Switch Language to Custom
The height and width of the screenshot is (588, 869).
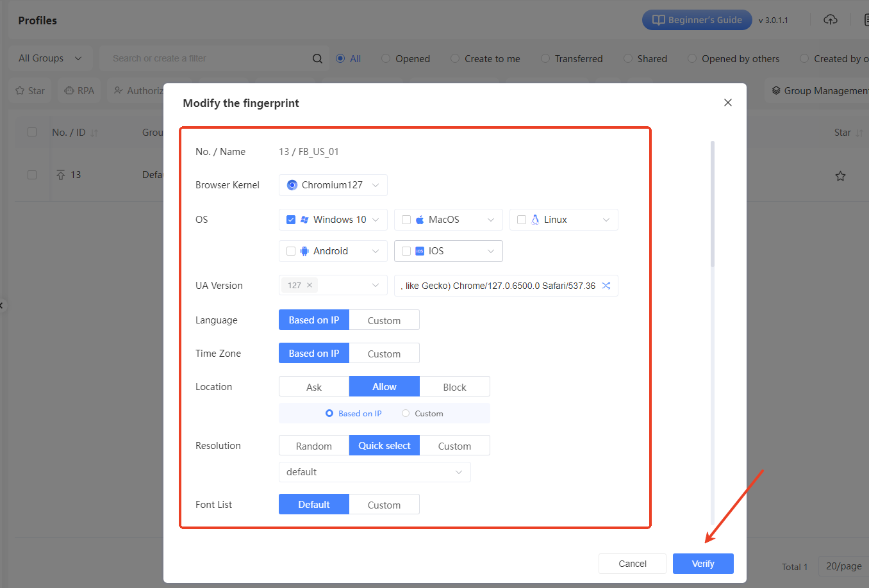(384, 320)
